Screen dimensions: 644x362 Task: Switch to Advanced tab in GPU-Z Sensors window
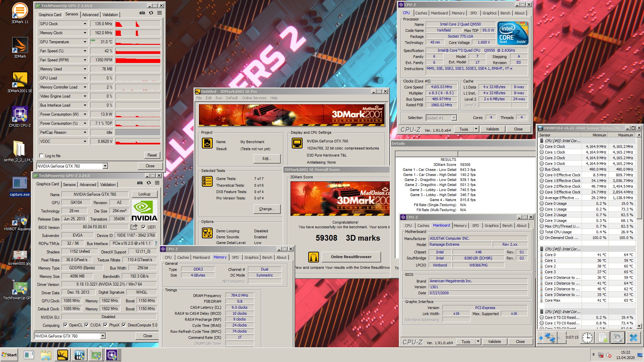tap(90, 15)
